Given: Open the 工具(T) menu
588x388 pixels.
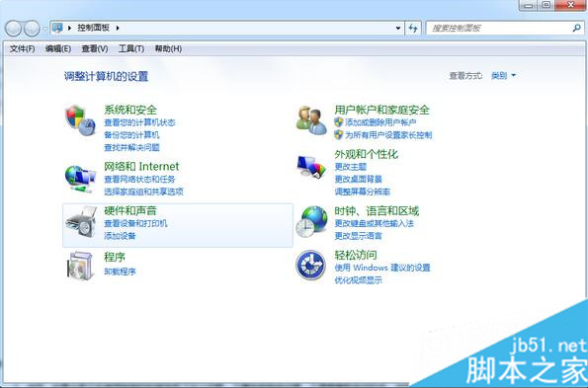Looking at the screenshot, I should click(x=131, y=48).
